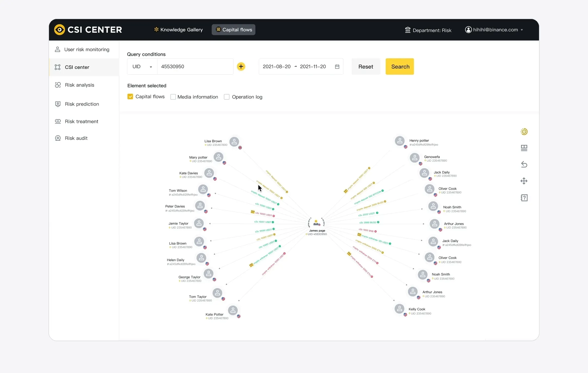
Task: Enable the Media information checkbox
Action: click(173, 97)
